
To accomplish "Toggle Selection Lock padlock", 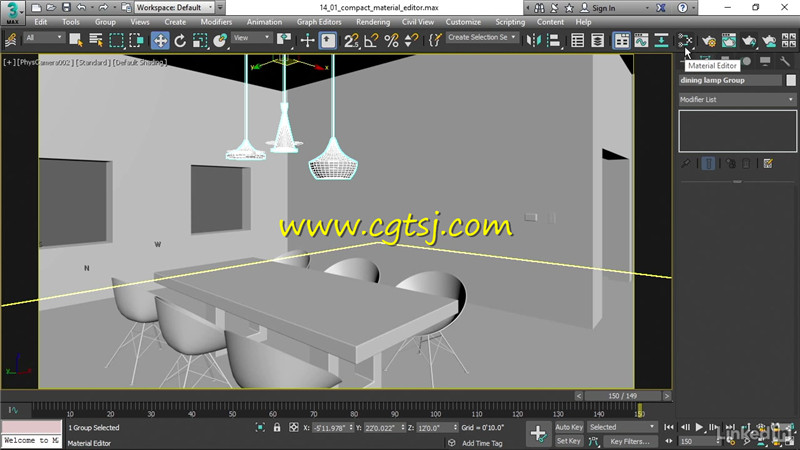I will point(277,428).
